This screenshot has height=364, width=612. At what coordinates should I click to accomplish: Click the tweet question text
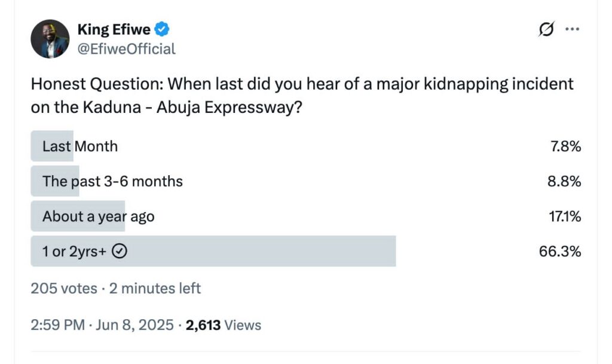point(302,95)
